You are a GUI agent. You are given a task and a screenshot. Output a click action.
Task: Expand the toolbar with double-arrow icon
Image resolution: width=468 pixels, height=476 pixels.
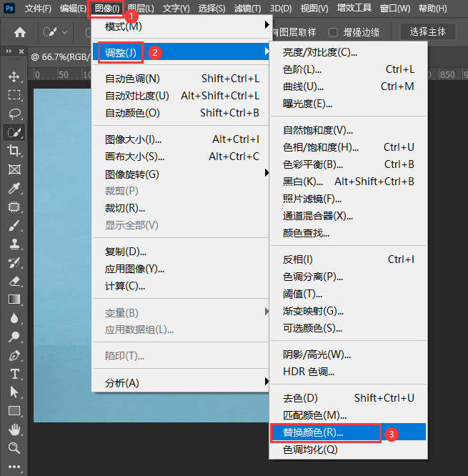click(9, 51)
